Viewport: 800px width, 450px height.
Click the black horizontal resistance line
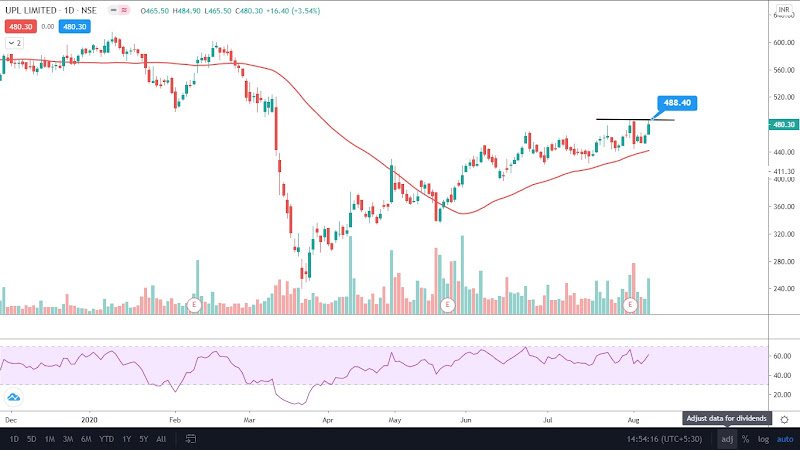tap(635, 119)
